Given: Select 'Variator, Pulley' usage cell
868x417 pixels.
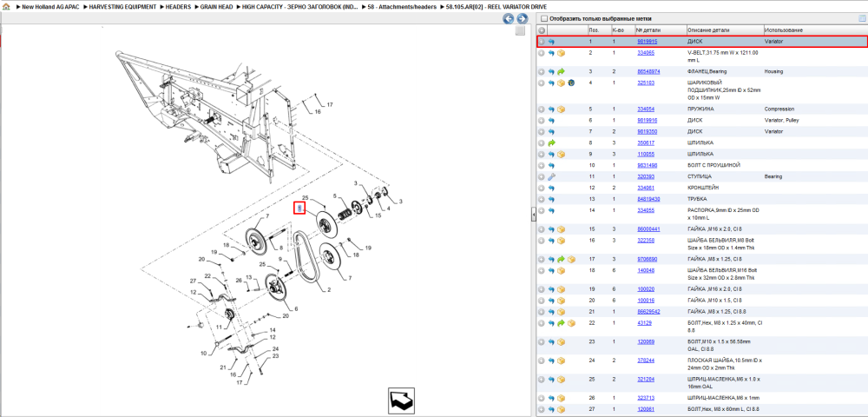Looking at the screenshot, I should coord(782,120).
